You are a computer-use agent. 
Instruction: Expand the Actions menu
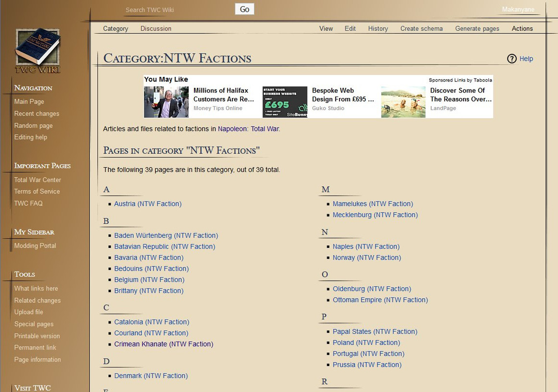point(522,28)
